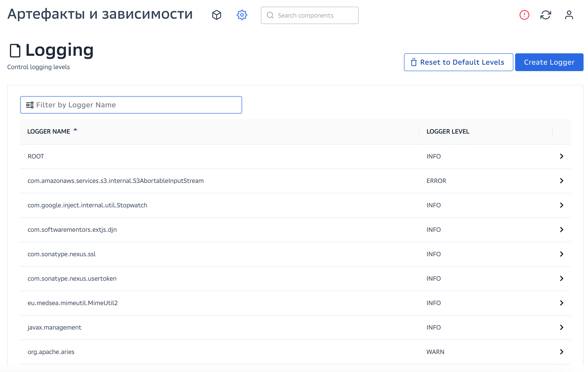Click the Logging page document icon
The image size is (588, 372).
15,51
